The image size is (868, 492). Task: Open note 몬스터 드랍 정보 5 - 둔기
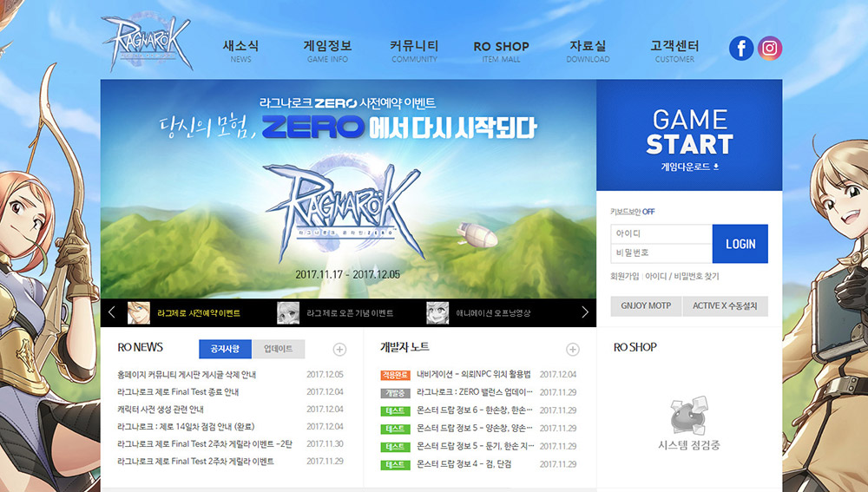tap(475, 446)
